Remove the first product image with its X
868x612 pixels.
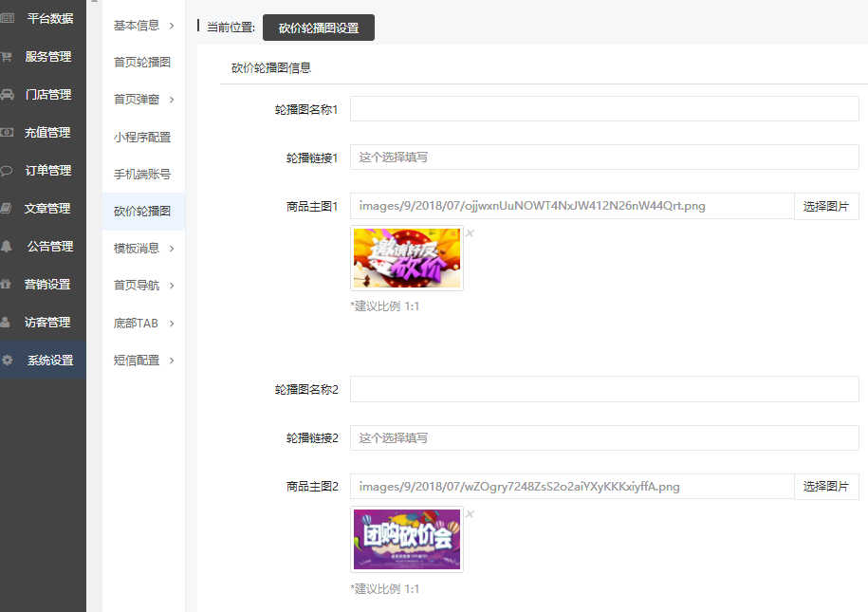click(470, 233)
